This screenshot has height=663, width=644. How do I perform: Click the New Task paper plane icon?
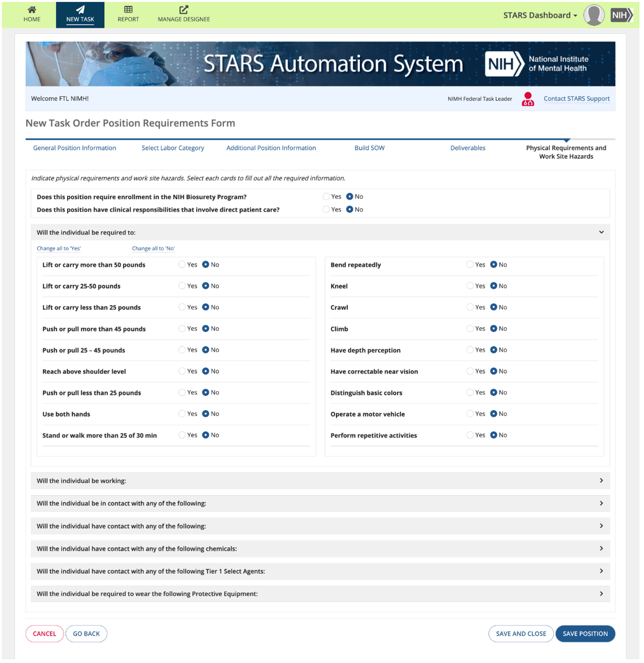(80, 9)
